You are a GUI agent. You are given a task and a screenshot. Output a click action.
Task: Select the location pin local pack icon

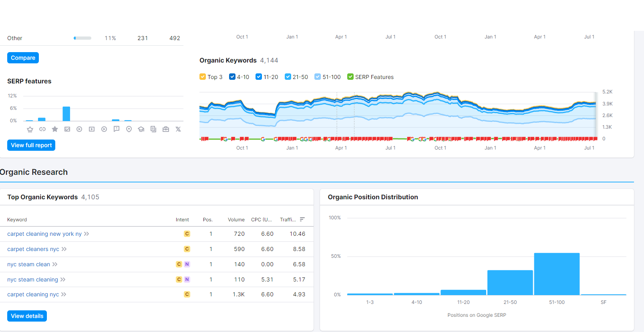tap(129, 129)
